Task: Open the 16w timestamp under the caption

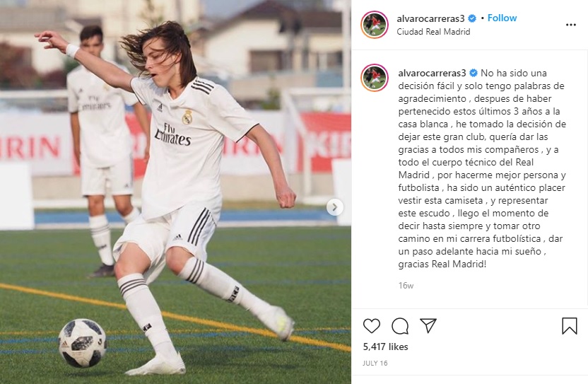Action: [x=406, y=285]
